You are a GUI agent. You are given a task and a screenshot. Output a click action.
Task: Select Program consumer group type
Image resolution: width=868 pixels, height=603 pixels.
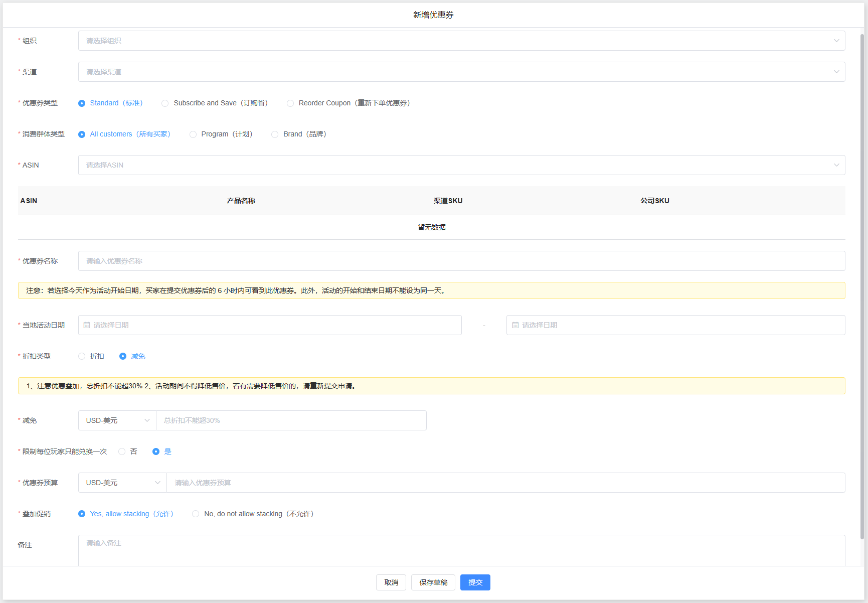point(193,134)
